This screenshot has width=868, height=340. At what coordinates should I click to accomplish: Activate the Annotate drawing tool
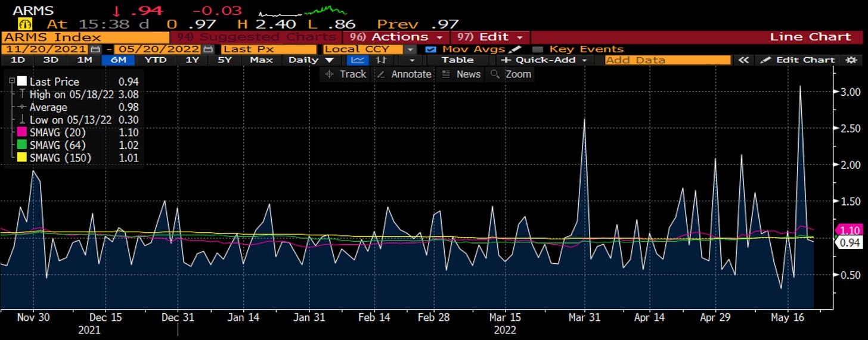[404, 74]
